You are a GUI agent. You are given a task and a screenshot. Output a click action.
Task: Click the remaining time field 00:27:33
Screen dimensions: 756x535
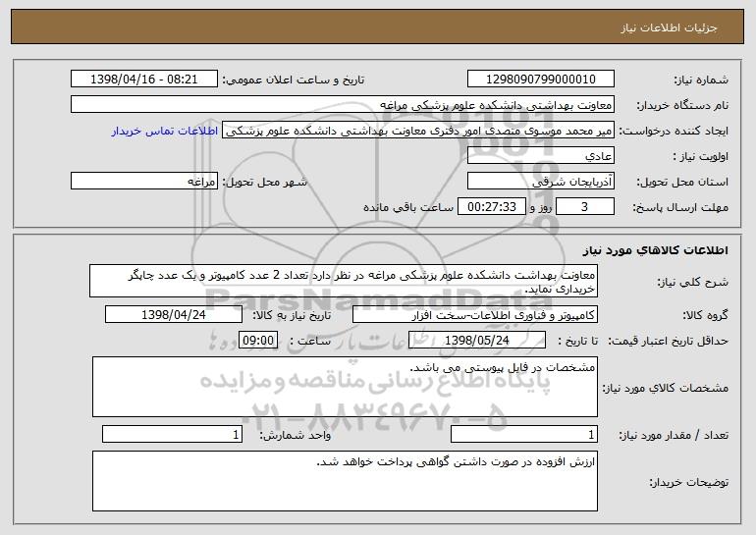[491, 207]
